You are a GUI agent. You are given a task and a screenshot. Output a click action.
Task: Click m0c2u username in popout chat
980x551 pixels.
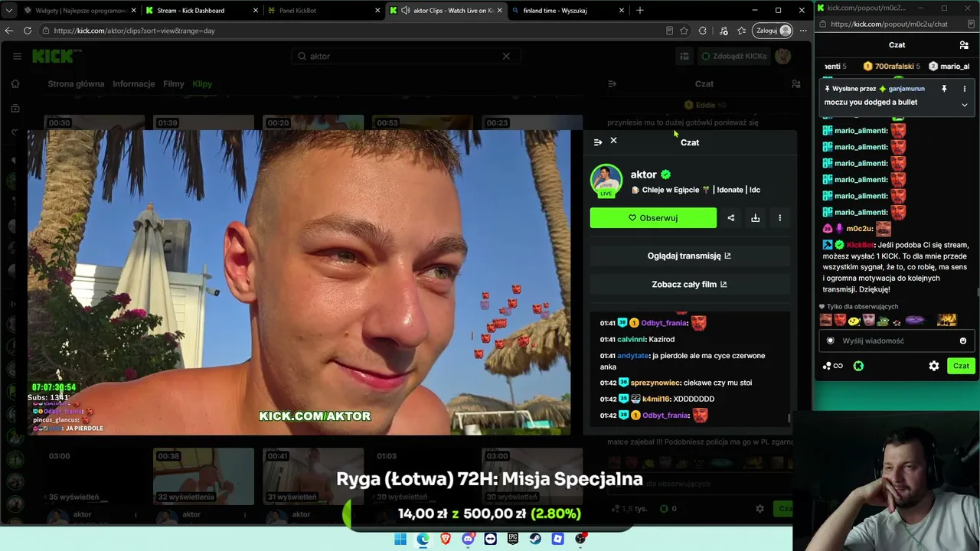coord(860,229)
